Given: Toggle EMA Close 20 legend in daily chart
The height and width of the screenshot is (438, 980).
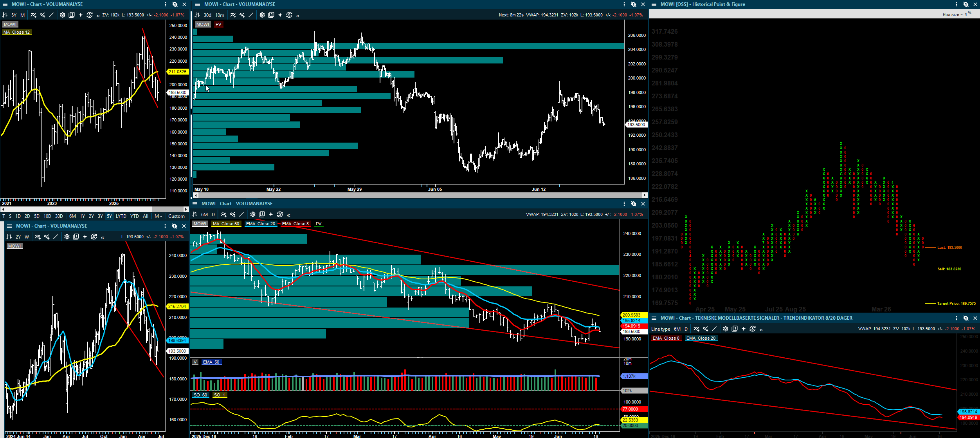Looking at the screenshot, I should [261, 224].
